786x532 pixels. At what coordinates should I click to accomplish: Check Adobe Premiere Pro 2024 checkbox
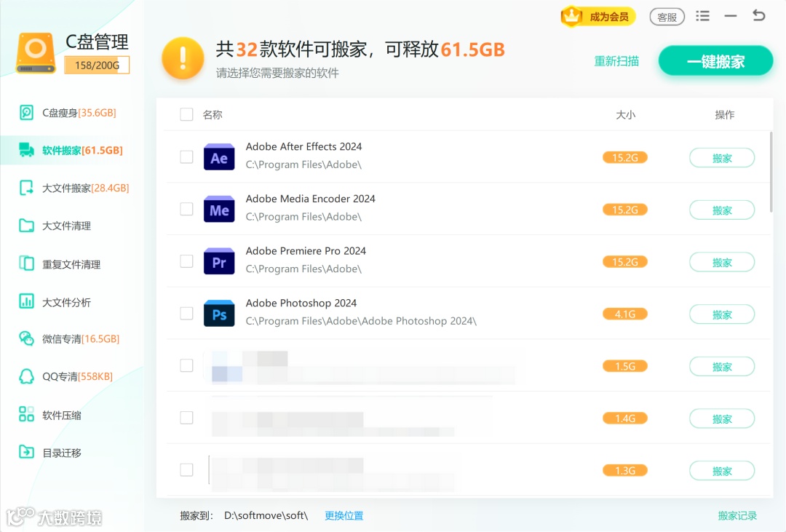coord(186,261)
